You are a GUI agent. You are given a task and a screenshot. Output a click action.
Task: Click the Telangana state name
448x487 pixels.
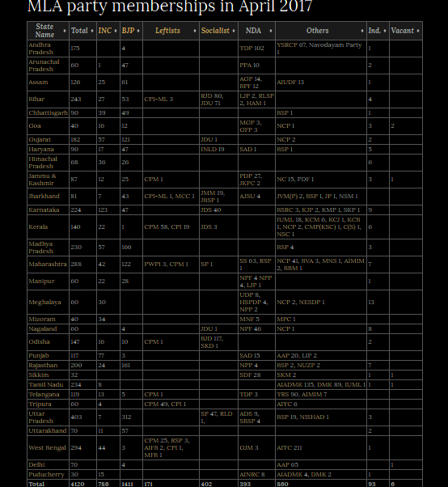[48, 395]
